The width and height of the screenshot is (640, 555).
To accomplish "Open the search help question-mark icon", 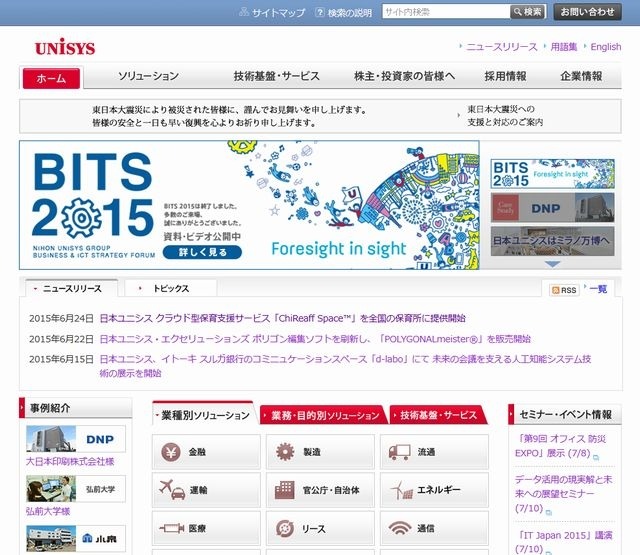I will (x=320, y=12).
